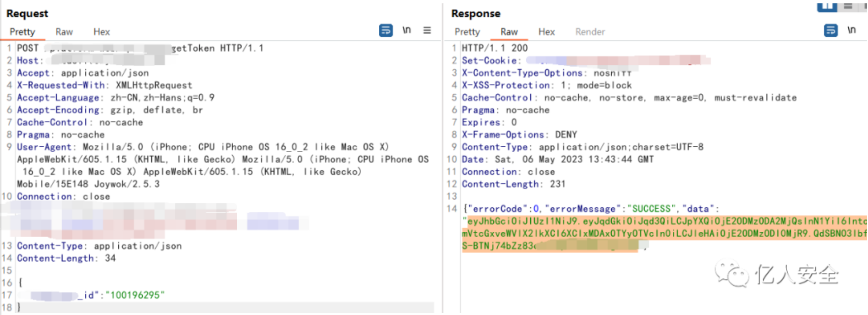Image resolution: width=868 pixels, height=315 pixels.
Task: Open the Response Render tab
Action: coord(590,32)
